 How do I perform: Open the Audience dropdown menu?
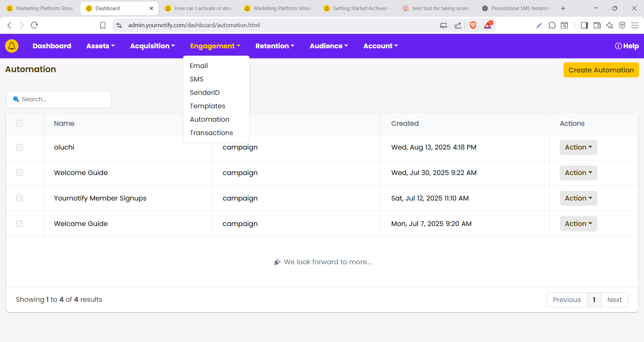coord(329,46)
